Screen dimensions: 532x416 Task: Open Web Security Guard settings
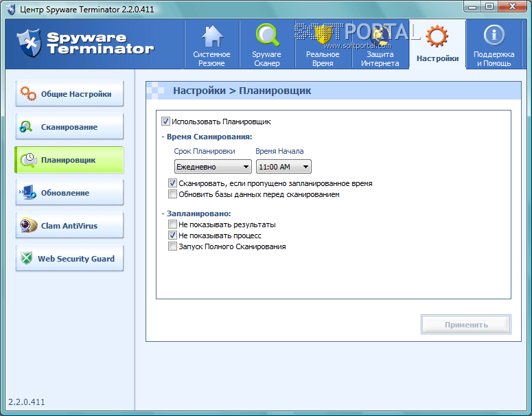[x=69, y=258]
